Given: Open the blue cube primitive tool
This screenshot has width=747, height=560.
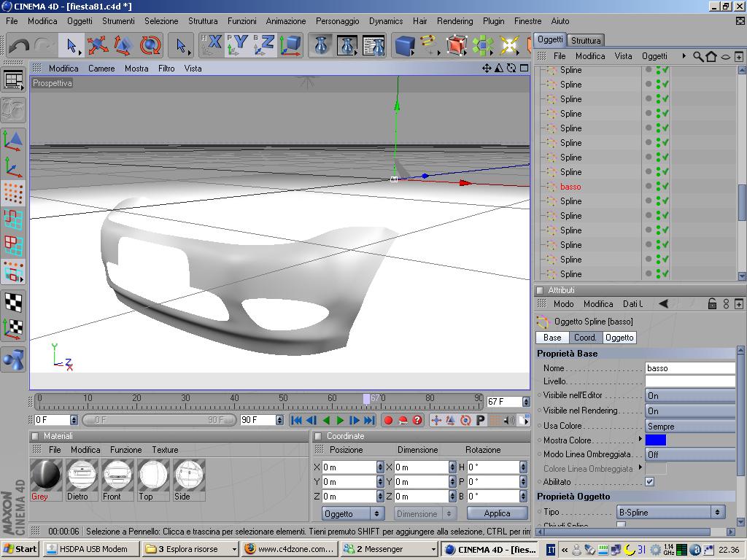Looking at the screenshot, I should 404,45.
